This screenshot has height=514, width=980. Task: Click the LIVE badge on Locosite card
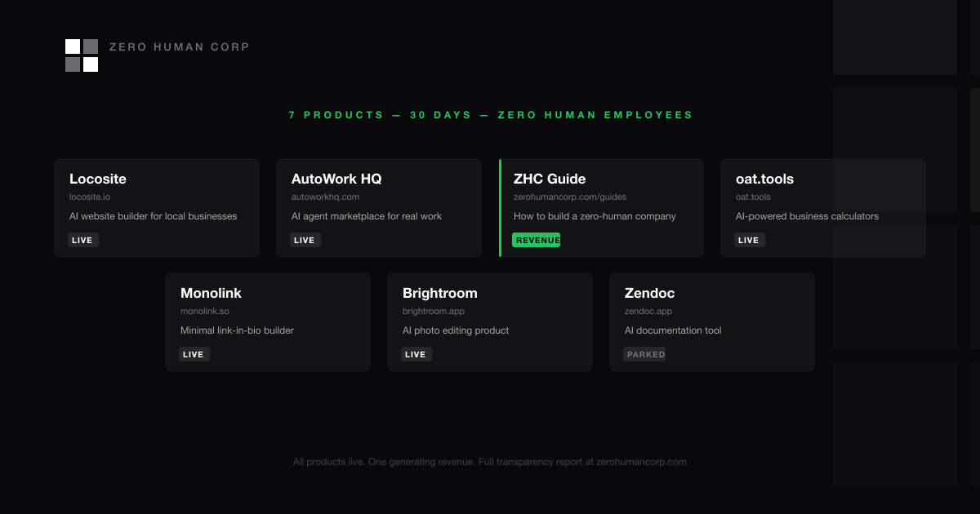pos(83,240)
